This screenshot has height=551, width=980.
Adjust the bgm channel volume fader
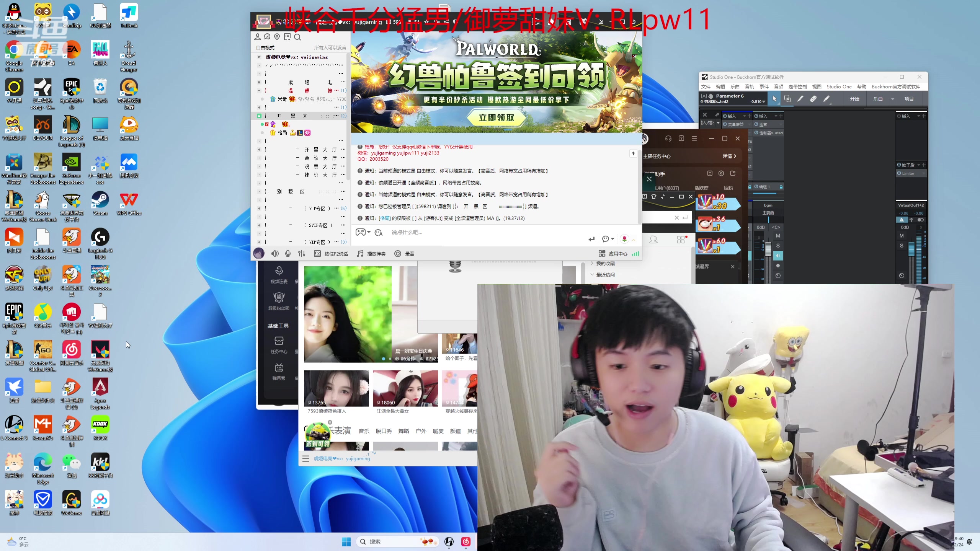pyautogui.click(x=768, y=249)
